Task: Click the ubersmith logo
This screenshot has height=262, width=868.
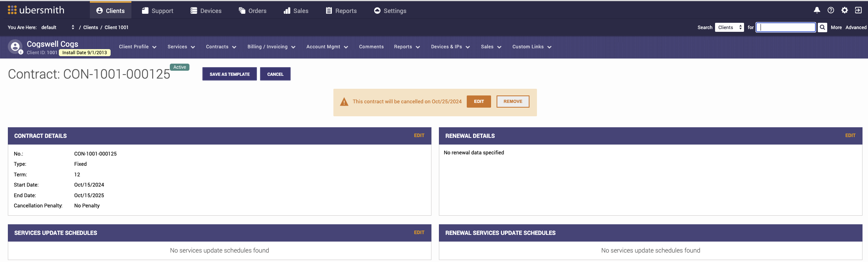Action: 36,10
